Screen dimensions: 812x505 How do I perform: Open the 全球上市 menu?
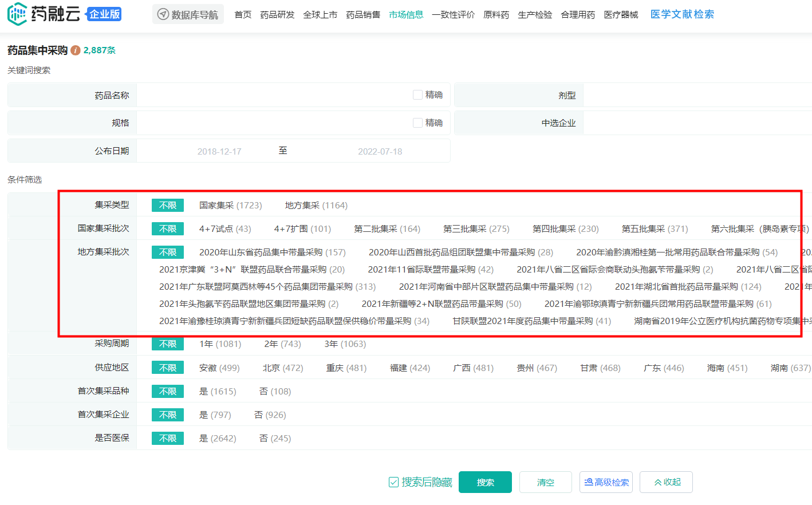[320, 14]
